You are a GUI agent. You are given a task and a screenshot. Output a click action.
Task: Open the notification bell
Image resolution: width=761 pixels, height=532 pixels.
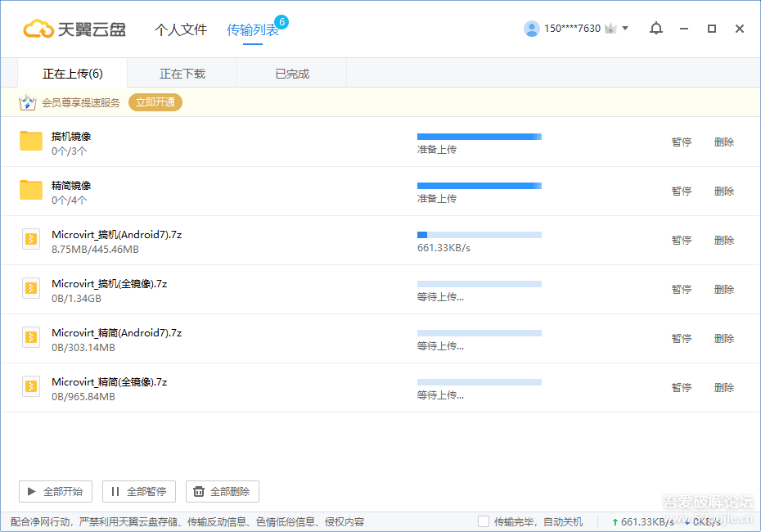pos(656,29)
